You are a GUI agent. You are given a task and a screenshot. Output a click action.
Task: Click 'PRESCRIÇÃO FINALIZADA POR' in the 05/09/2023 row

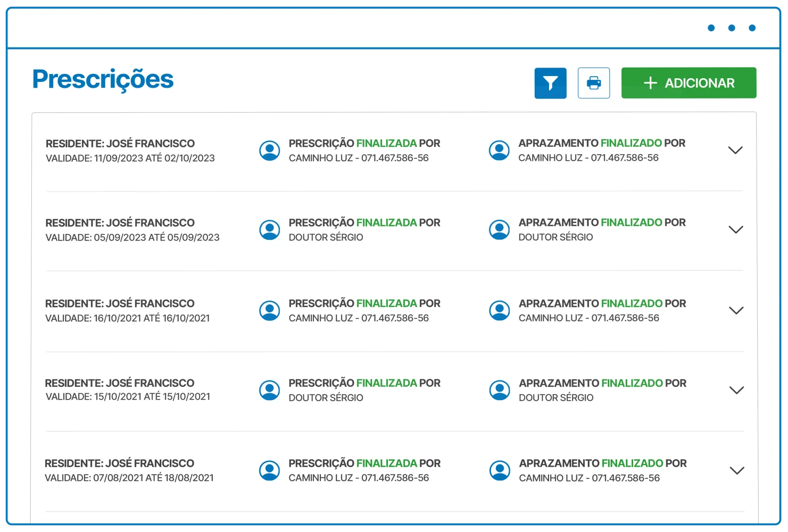tap(364, 223)
